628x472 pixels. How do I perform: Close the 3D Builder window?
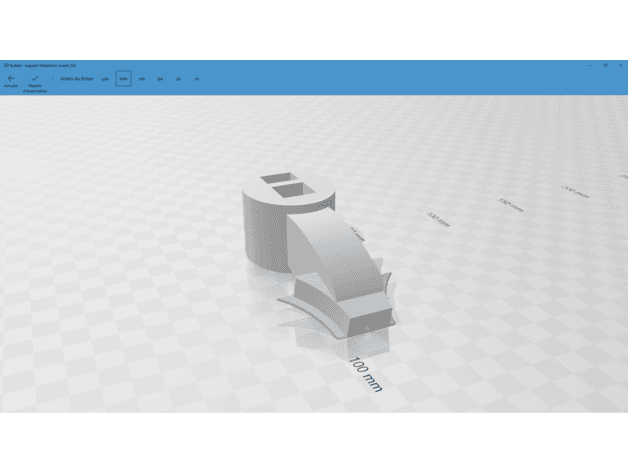pos(620,65)
